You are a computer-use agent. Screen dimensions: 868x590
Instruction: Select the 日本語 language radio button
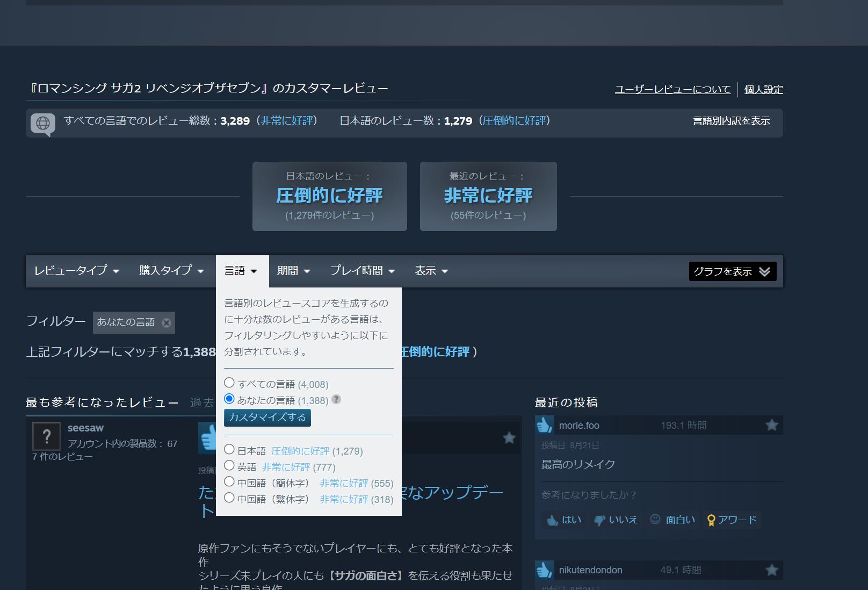[x=229, y=450]
